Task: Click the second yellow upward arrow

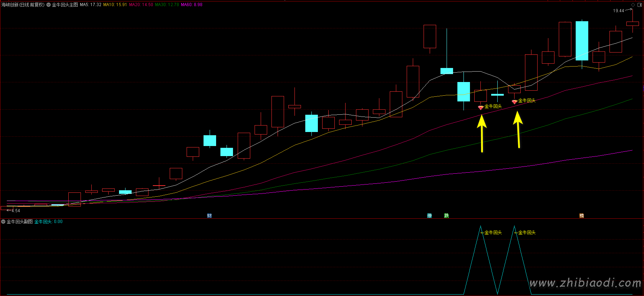Action: coord(518,129)
